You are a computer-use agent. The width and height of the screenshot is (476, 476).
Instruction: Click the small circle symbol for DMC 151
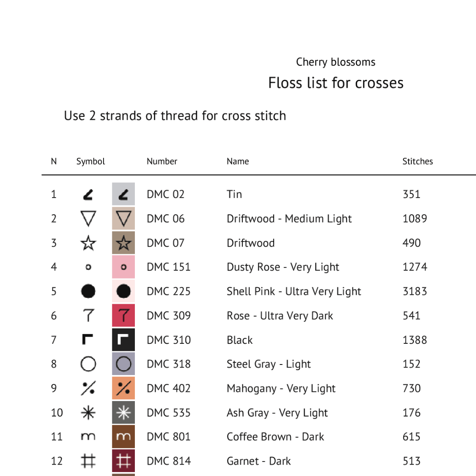point(88,267)
